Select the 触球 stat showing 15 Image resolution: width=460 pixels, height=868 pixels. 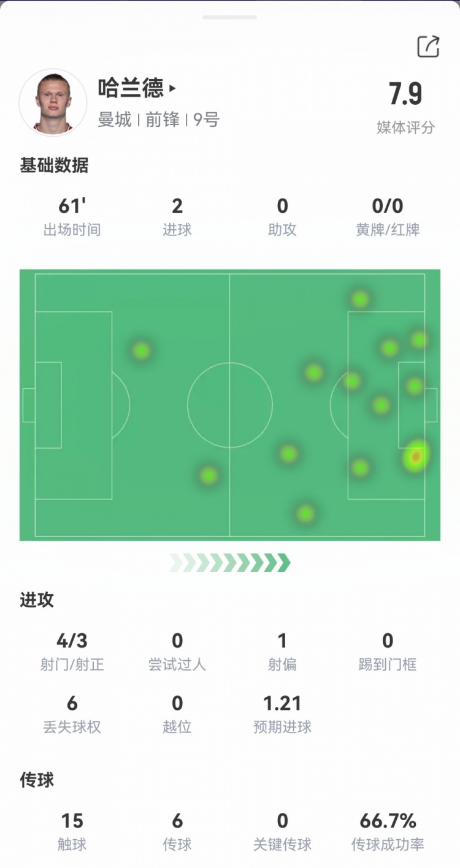[x=72, y=832]
